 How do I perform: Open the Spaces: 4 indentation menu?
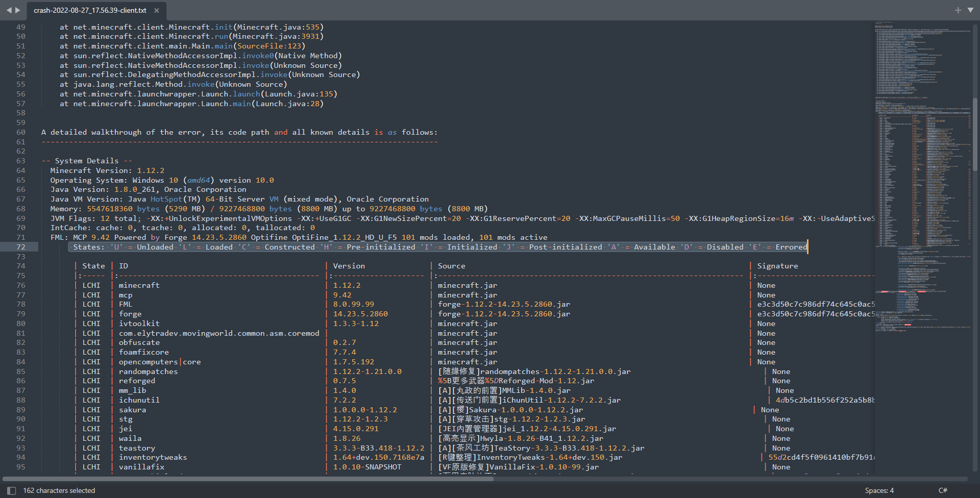(879, 490)
